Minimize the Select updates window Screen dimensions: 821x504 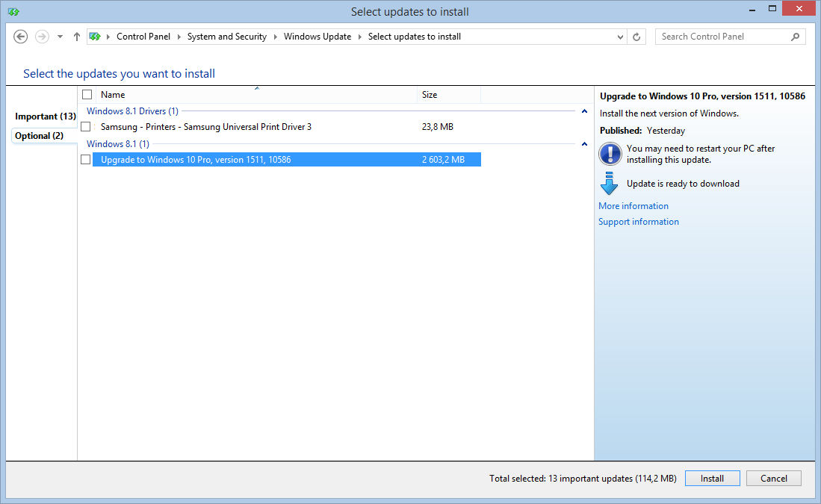click(x=752, y=10)
